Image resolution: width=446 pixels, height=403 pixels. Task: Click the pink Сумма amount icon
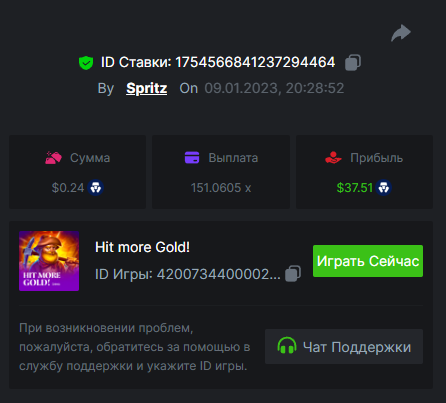pyautogui.click(x=53, y=158)
